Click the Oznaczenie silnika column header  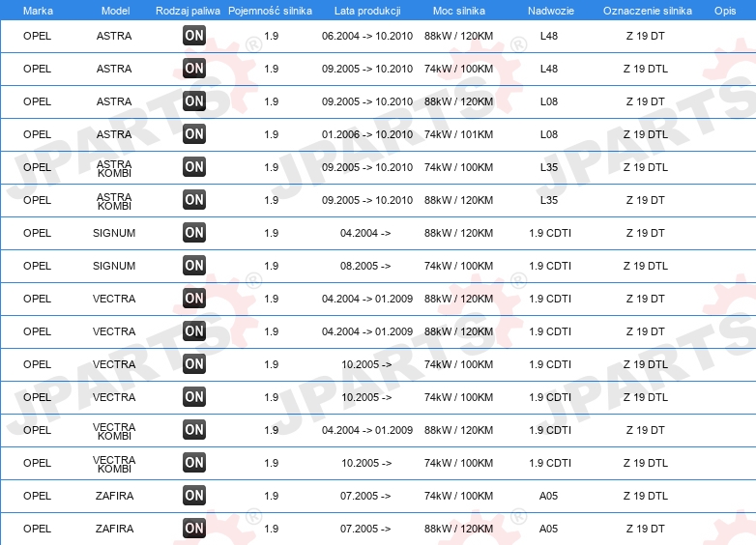coord(648,11)
